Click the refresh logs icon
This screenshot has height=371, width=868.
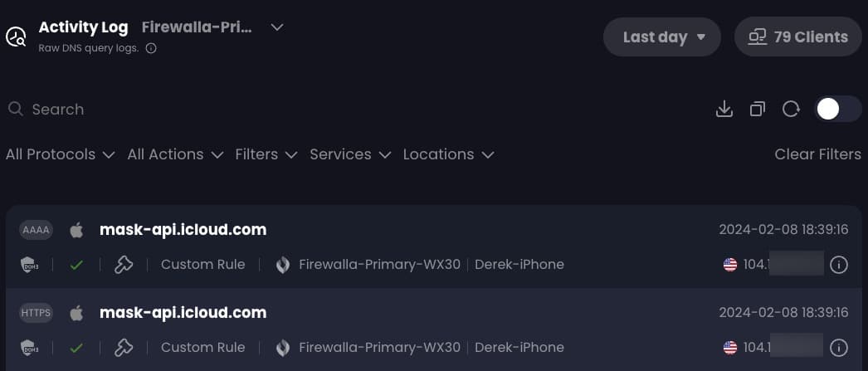(x=791, y=109)
